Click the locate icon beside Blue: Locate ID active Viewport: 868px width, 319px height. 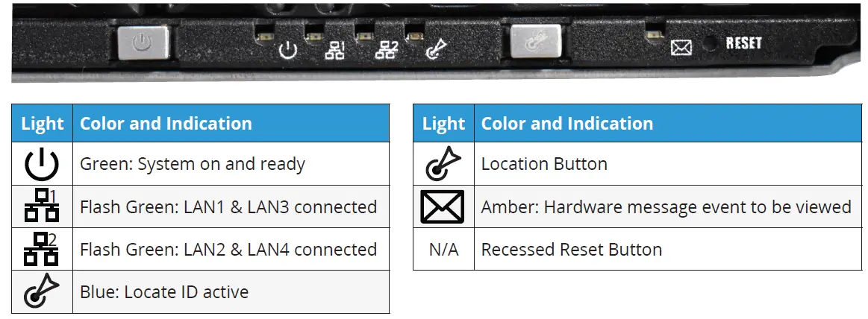[x=42, y=291]
